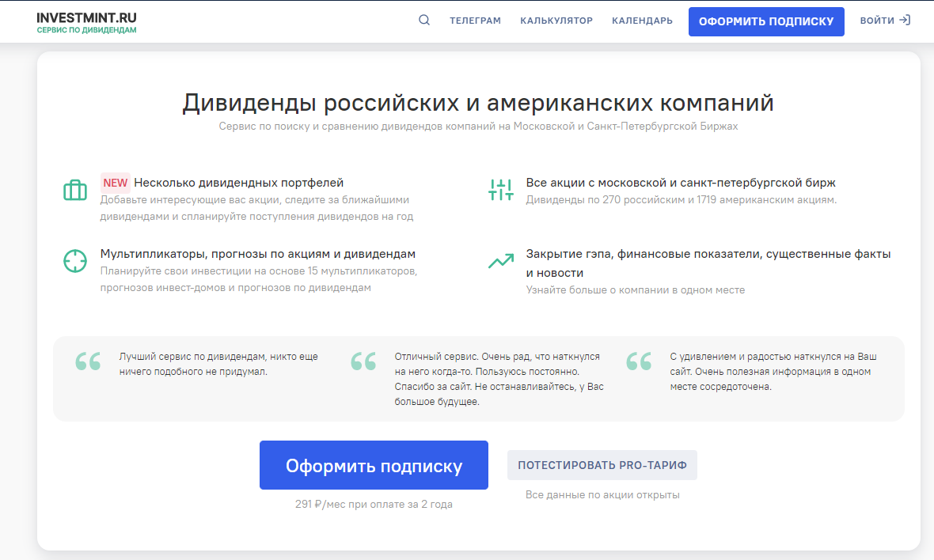Click heading 'Все акции с московской и санкт-петербургской бирж'
934x560 pixels.
[x=681, y=183]
